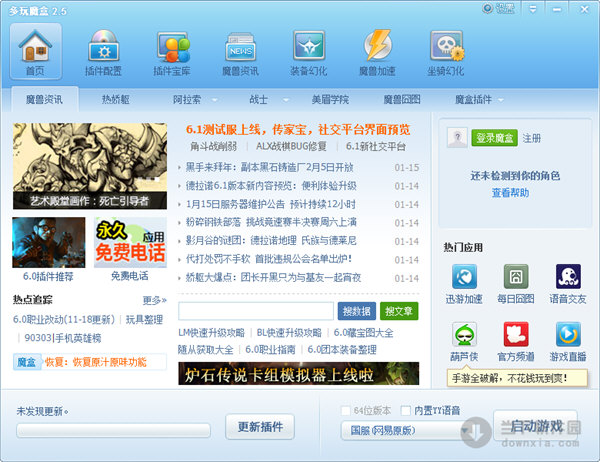Open the 设置 gear in title bar
The image size is (600, 462).
[499, 8]
